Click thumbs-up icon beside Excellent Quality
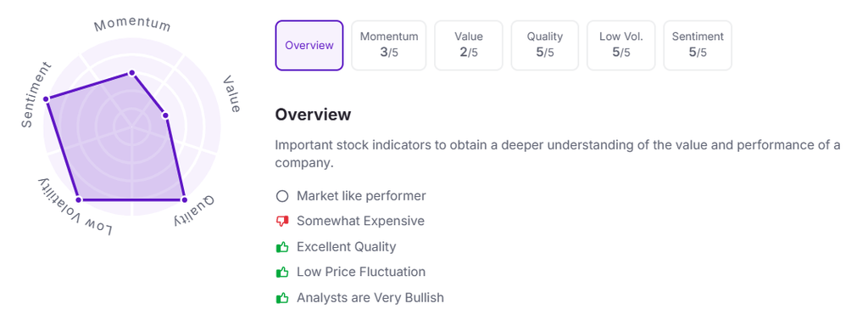 [282, 247]
